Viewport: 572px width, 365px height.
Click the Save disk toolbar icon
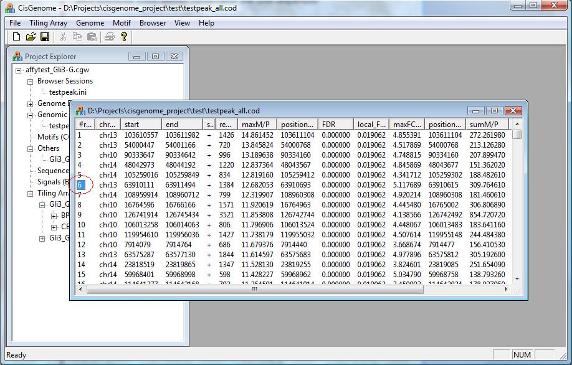tap(45, 36)
